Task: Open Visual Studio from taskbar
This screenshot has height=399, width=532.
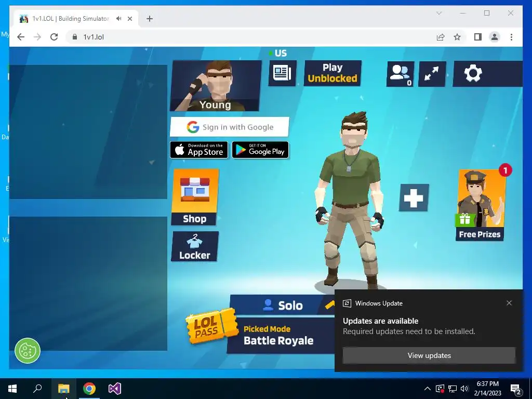Action: click(x=115, y=389)
